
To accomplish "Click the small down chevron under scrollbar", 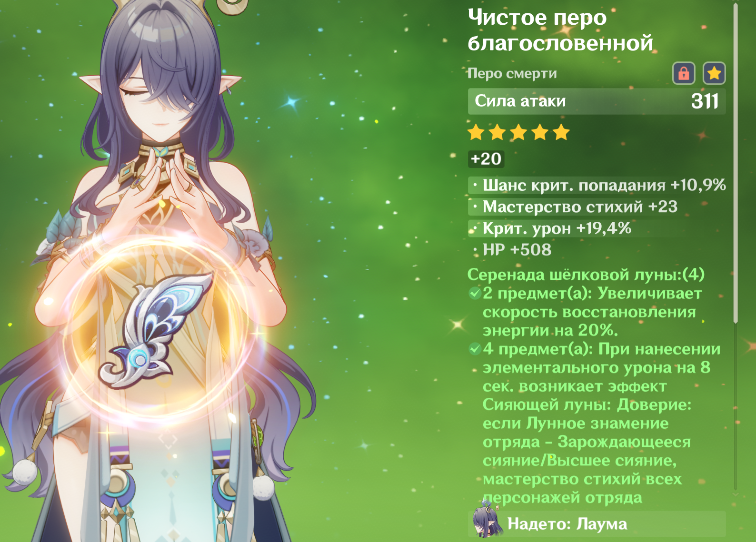I will click(x=736, y=494).
